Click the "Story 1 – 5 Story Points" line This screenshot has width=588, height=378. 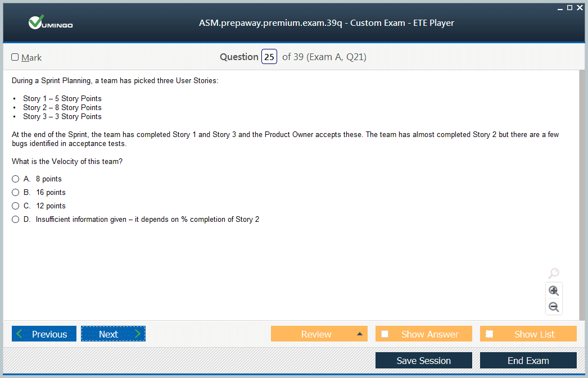pyautogui.click(x=62, y=98)
